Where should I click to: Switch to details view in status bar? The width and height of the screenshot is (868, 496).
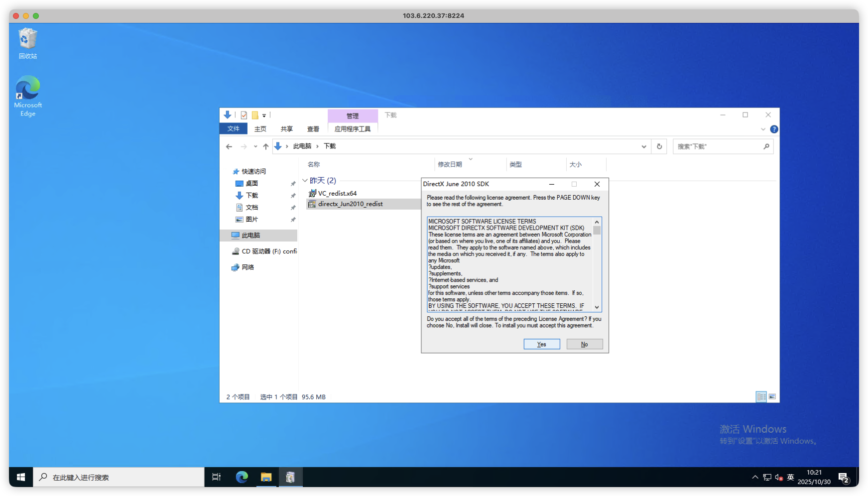coord(761,397)
